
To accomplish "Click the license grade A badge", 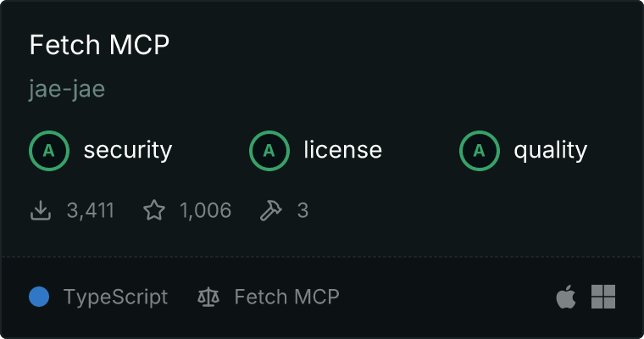I will tap(269, 151).
